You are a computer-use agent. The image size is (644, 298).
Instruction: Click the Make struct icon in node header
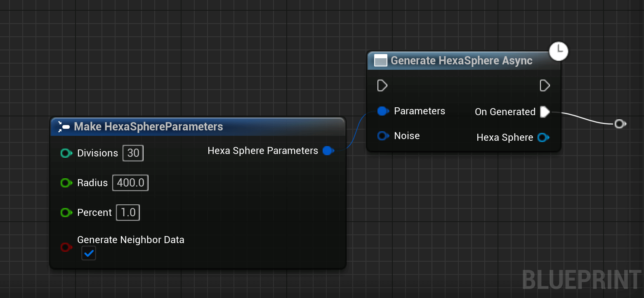click(x=64, y=126)
